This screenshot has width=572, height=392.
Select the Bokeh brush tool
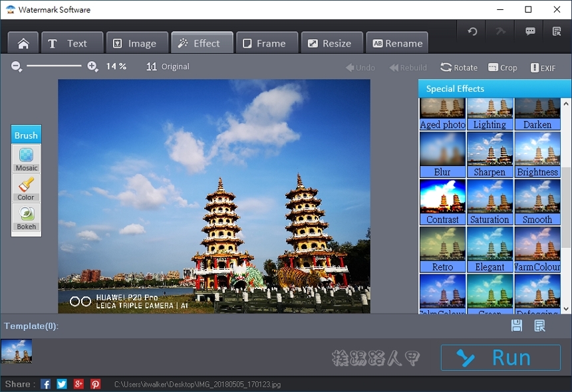pos(26,218)
